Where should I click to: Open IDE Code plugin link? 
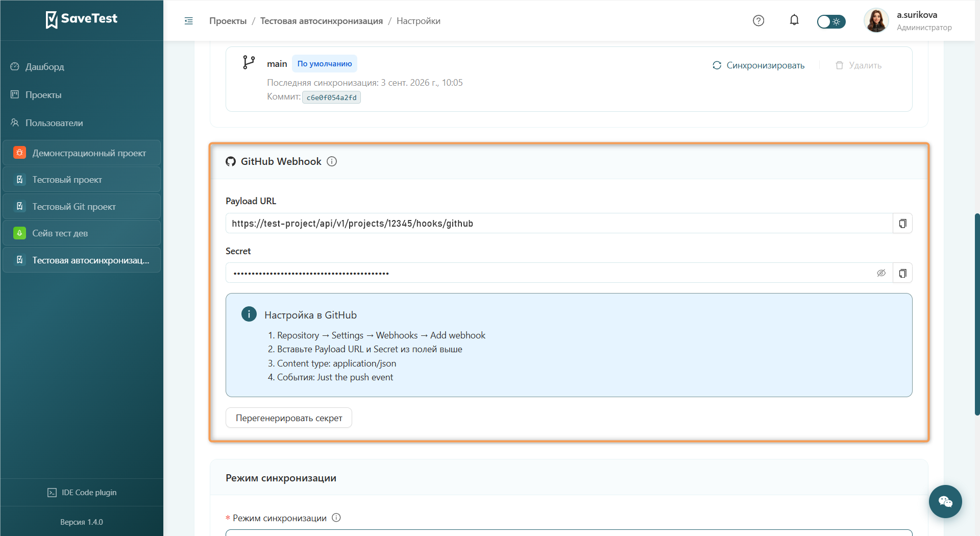point(82,493)
